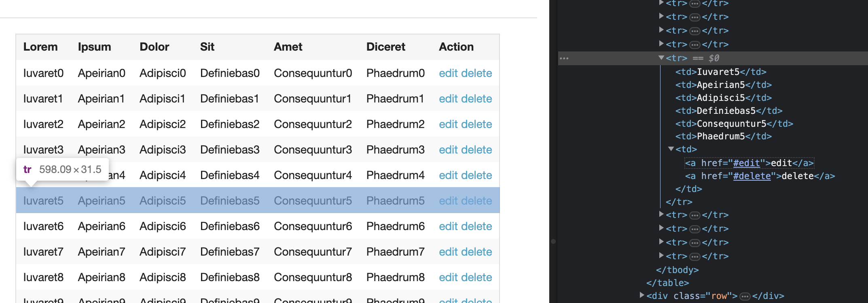Click the Phaedrum3 table cell
Image resolution: width=868 pixels, height=303 pixels.
[395, 150]
